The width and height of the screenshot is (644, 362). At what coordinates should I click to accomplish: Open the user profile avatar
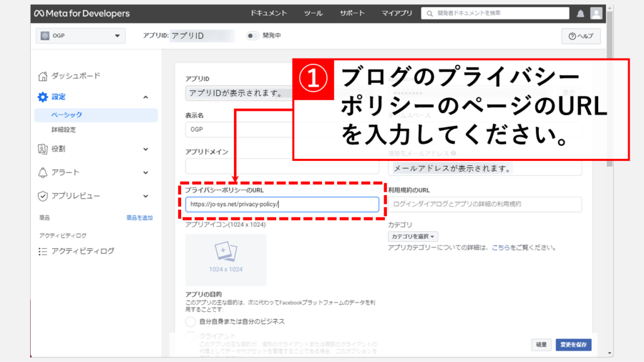tap(596, 14)
